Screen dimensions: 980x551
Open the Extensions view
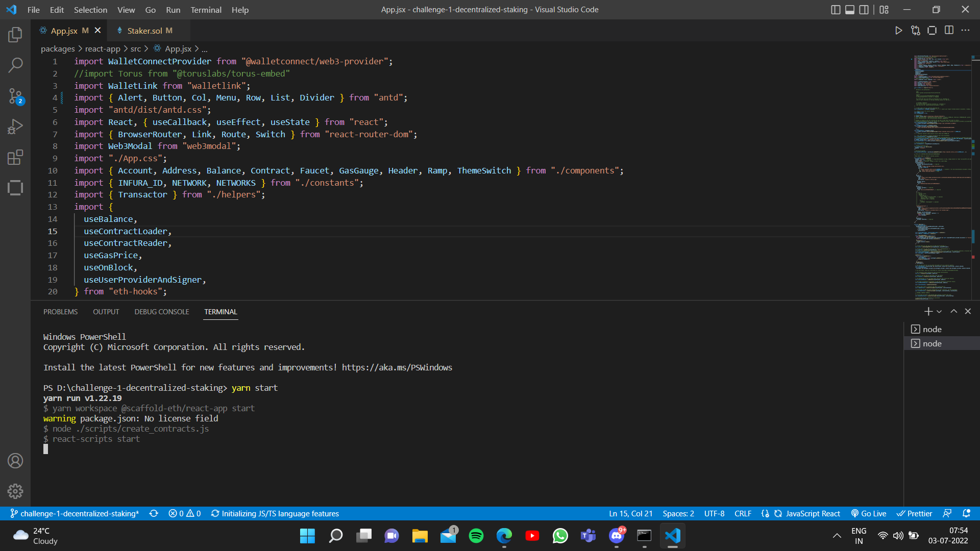15,157
